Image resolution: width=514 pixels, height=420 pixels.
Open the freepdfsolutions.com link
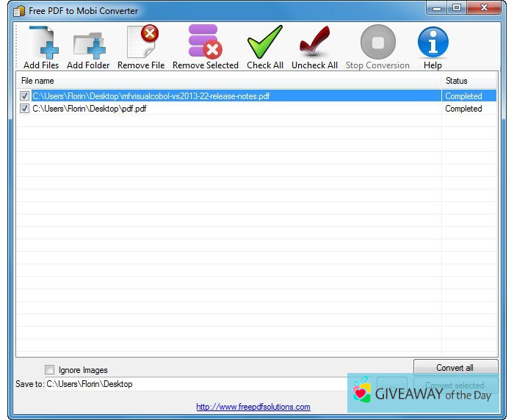(x=253, y=407)
